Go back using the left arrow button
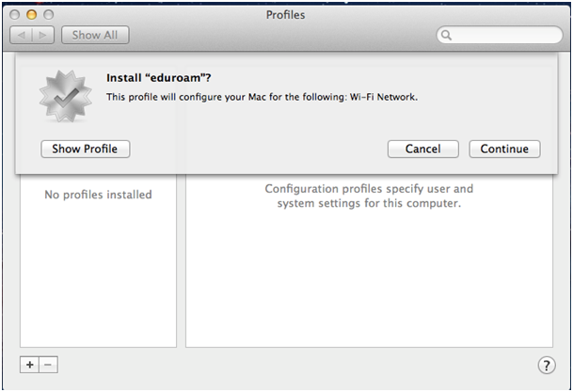Viewport: 573px width, 392px height. point(22,35)
